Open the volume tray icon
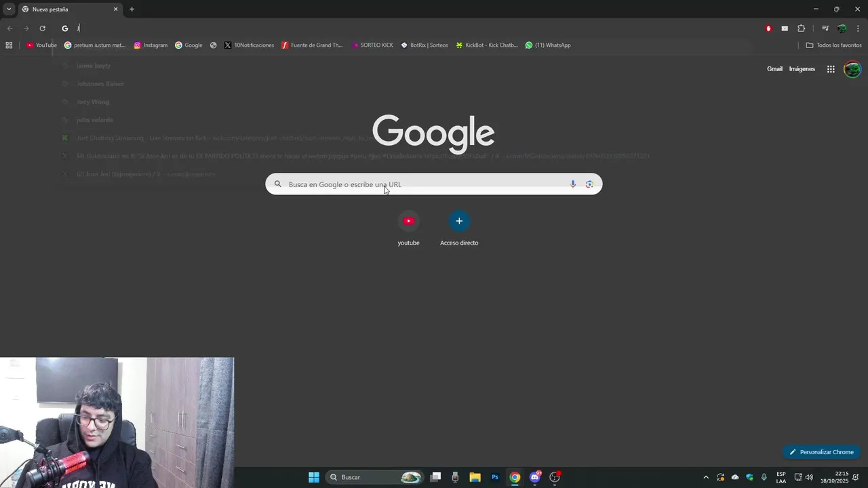This screenshot has width=868, height=488. point(809,477)
